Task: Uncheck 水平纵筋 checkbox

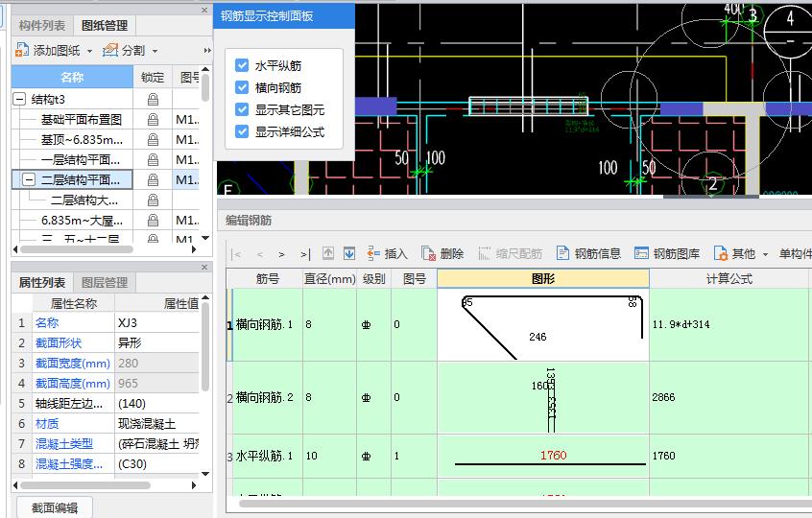Action: coord(242,65)
